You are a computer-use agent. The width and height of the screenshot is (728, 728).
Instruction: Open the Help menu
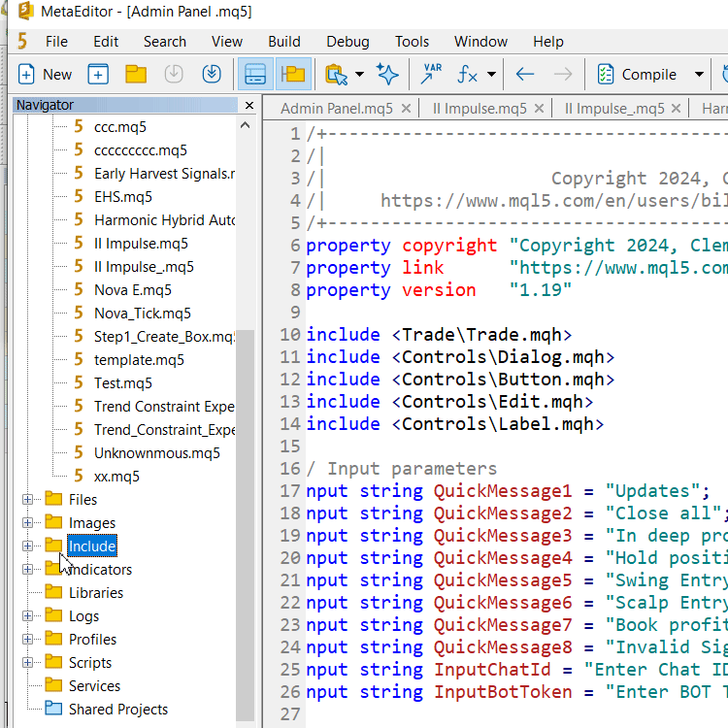point(548,42)
